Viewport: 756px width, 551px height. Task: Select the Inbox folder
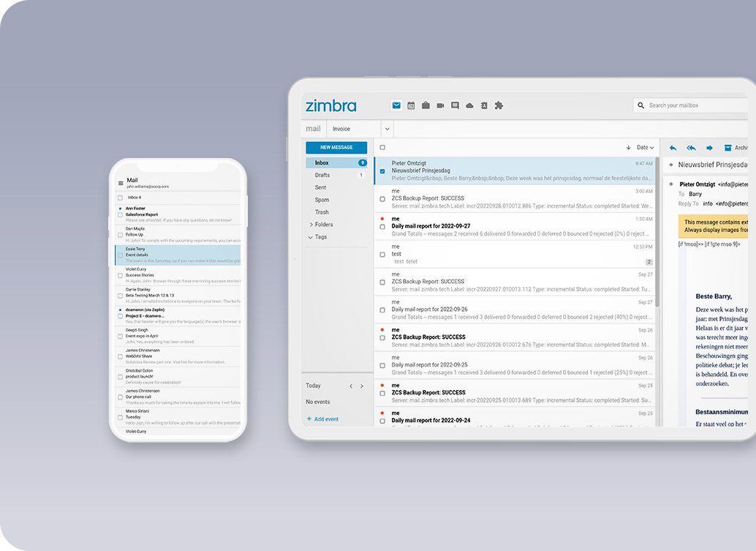tap(336, 162)
